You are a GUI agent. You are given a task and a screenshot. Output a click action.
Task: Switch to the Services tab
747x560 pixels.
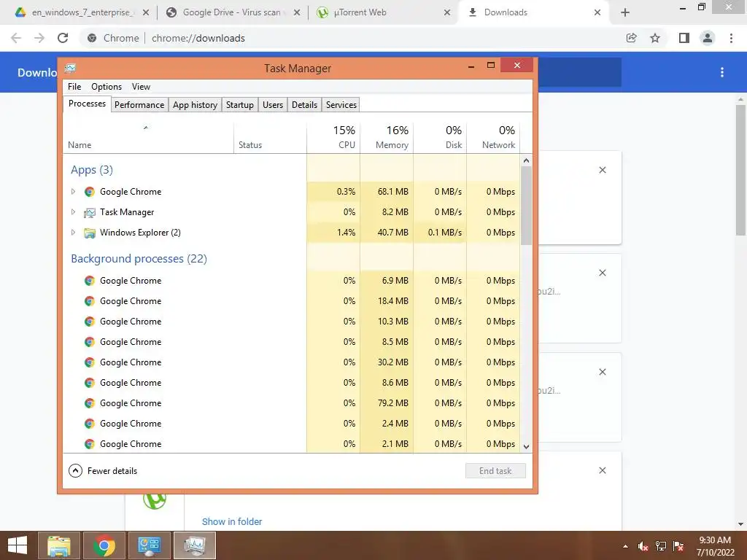point(341,105)
